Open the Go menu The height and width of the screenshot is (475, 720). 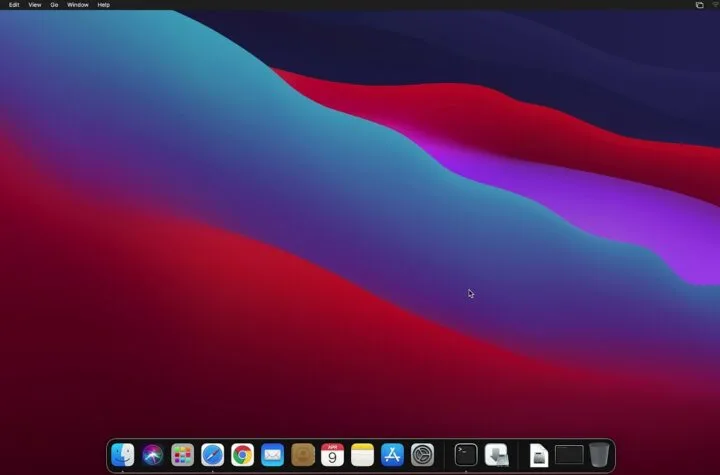54,5
